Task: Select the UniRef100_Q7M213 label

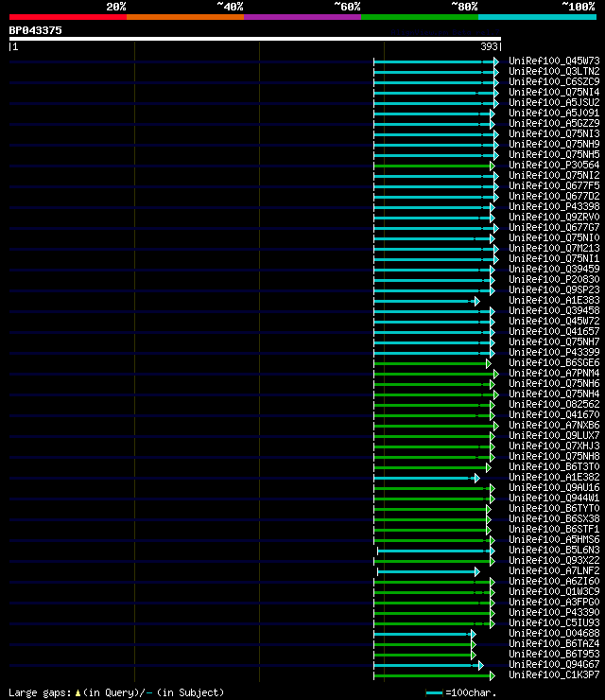Action: pyautogui.click(x=554, y=248)
